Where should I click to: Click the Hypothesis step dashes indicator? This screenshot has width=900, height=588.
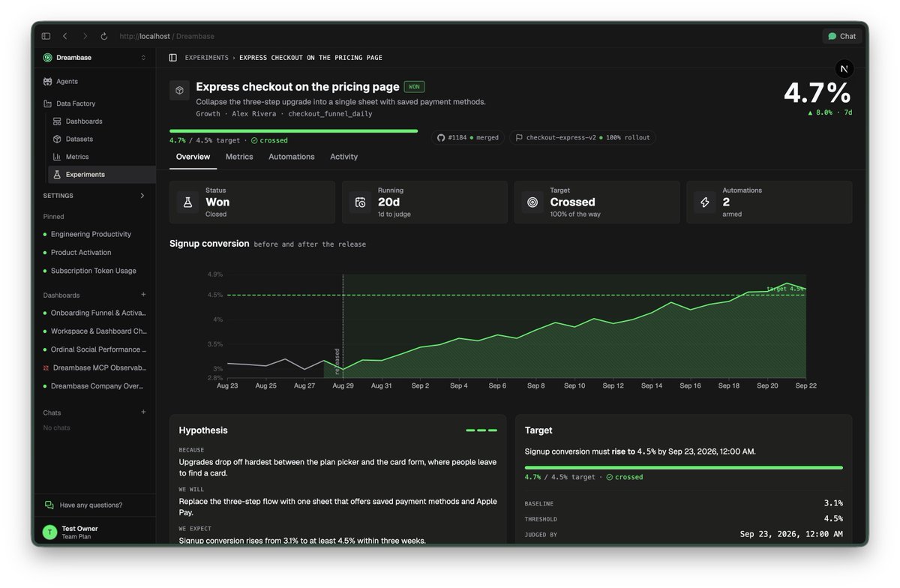click(x=481, y=430)
